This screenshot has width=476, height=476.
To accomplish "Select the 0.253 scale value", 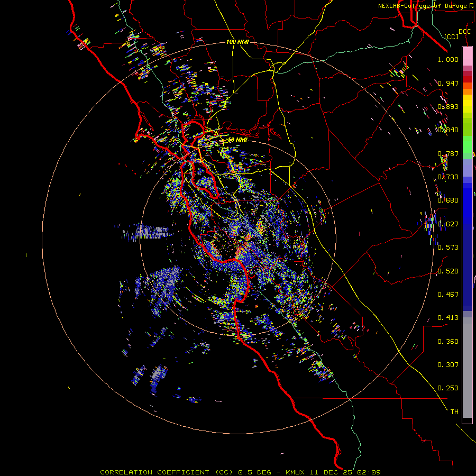I will click(x=448, y=388).
